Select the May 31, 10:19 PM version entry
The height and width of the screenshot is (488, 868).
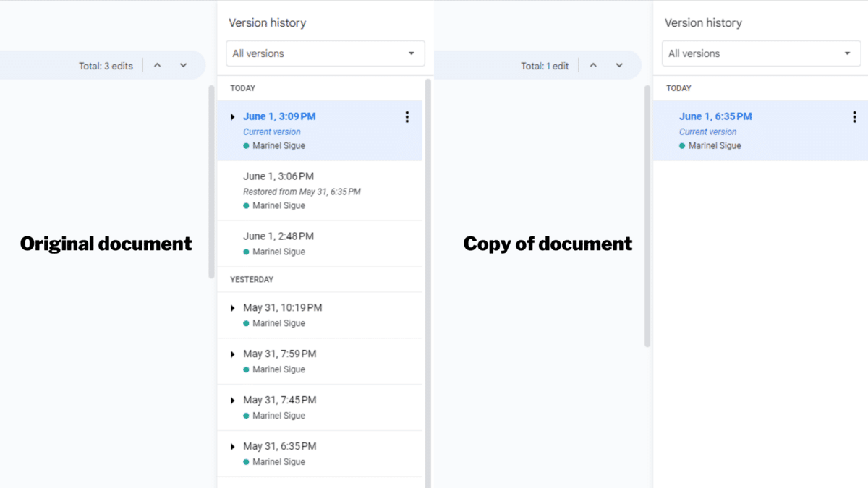click(320, 315)
